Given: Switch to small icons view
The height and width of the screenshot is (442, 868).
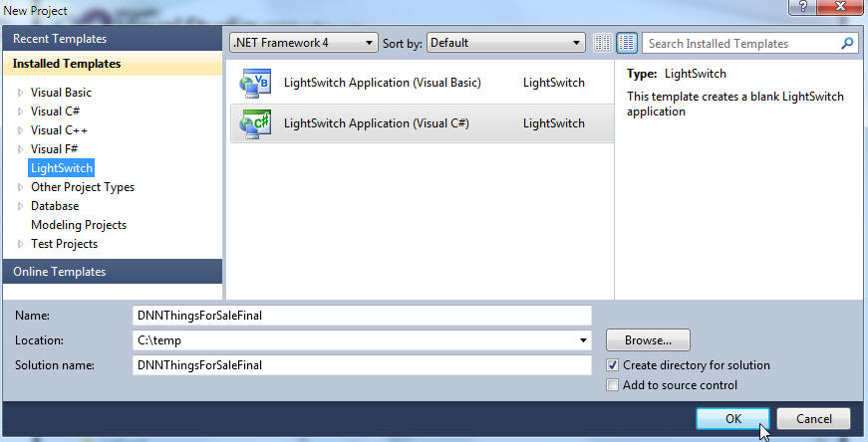Looking at the screenshot, I should [x=602, y=43].
